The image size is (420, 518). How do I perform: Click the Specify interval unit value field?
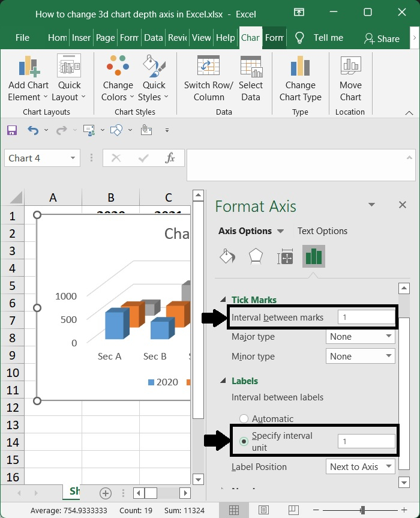366,441
